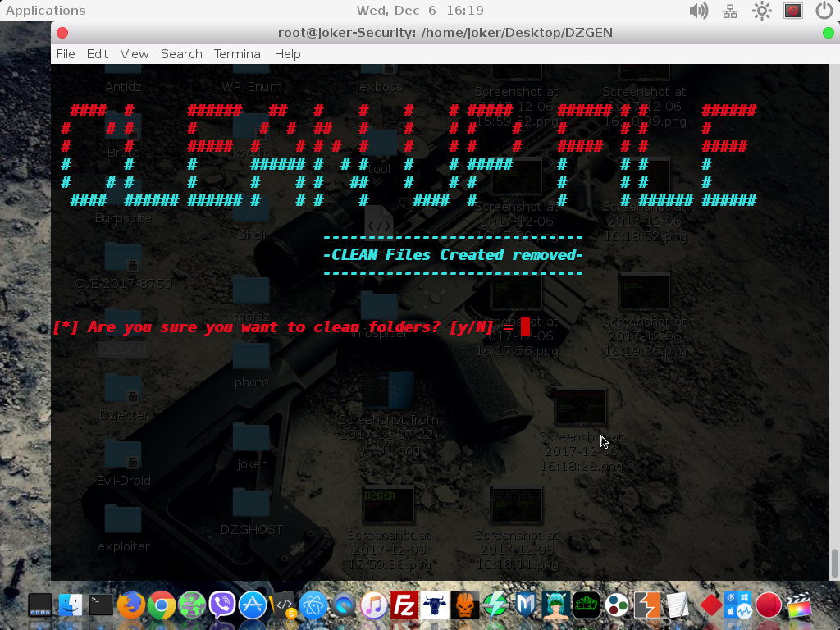Click the wired network icon
The height and width of the screenshot is (630, 840).
tap(730, 11)
